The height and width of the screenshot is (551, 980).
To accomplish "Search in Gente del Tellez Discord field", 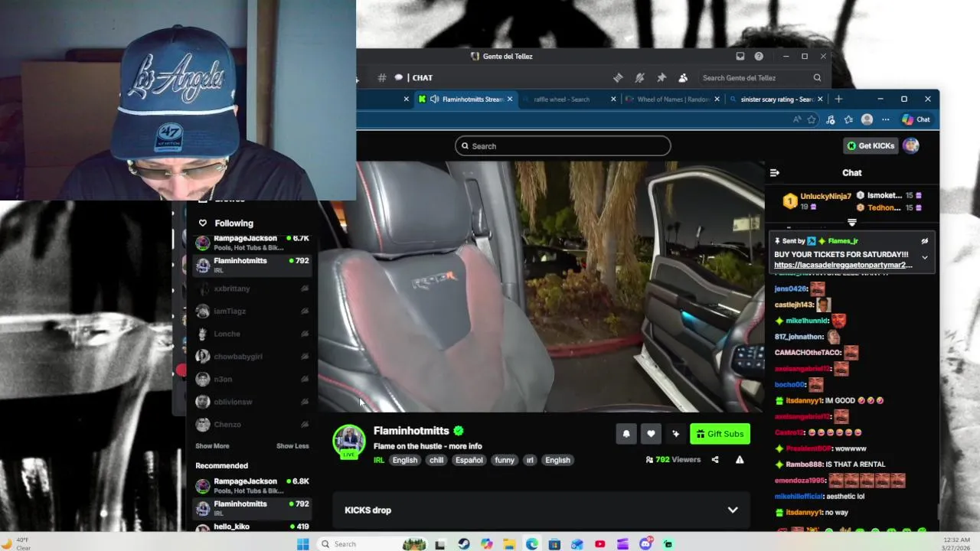I will point(761,77).
